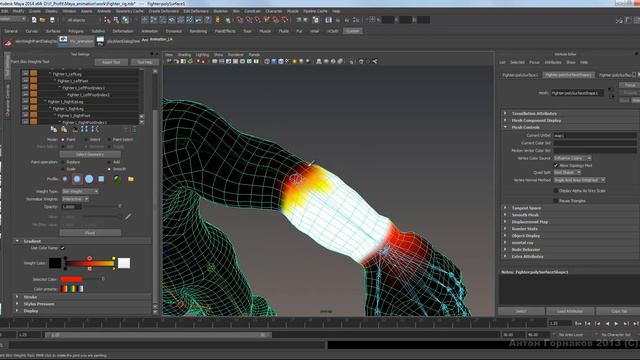Screen dimensions: 640x360
Task: Open the brush profile file browse folder icon
Action: [x=131, y=179]
